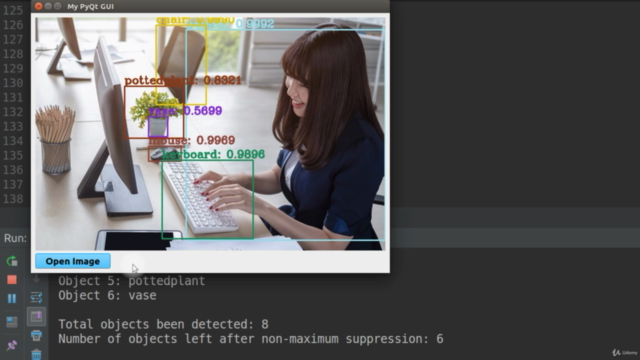Pause the console output
Viewport: 640px width, 360px height.
(x=12, y=298)
